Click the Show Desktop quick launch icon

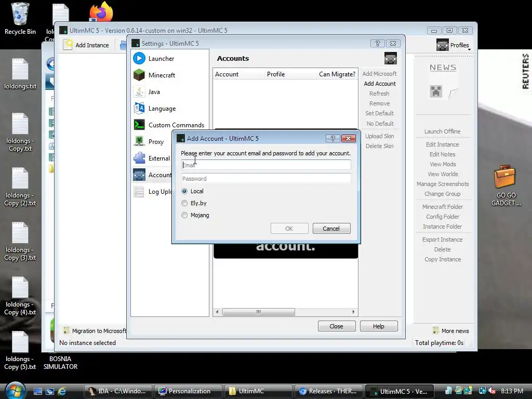pyautogui.click(x=38, y=391)
